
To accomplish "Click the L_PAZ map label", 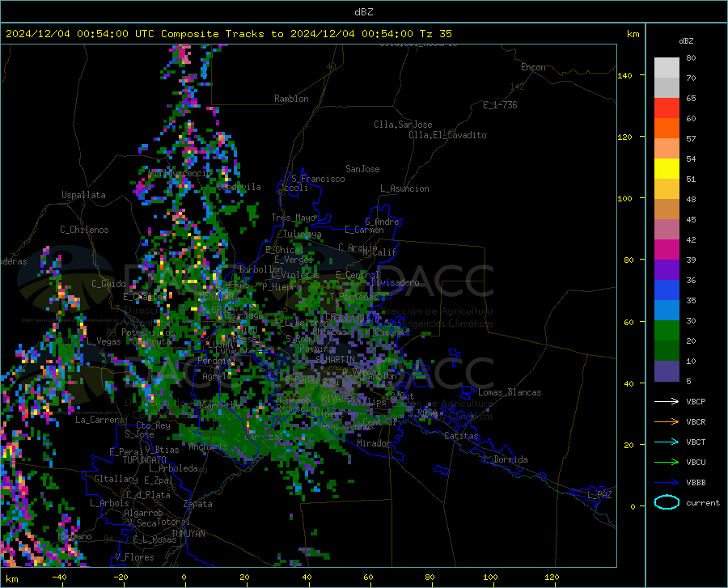I will [x=599, y=495].
